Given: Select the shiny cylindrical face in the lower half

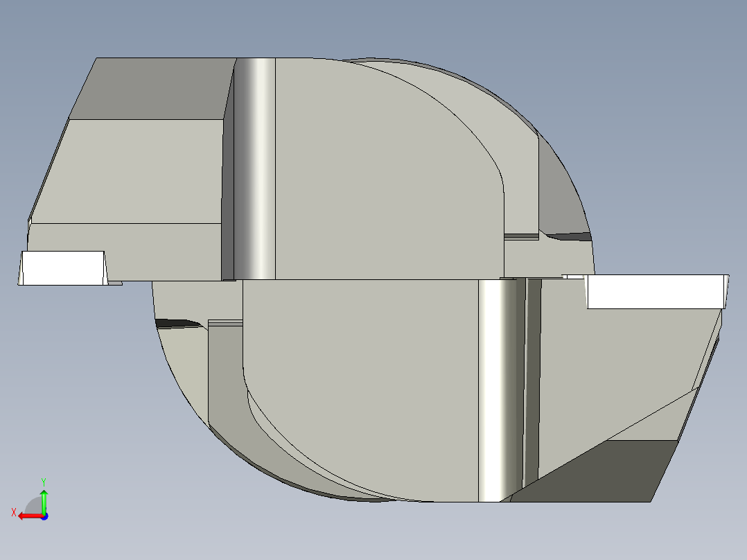Looking at the screenshot, I should click(x=501, y=390).
